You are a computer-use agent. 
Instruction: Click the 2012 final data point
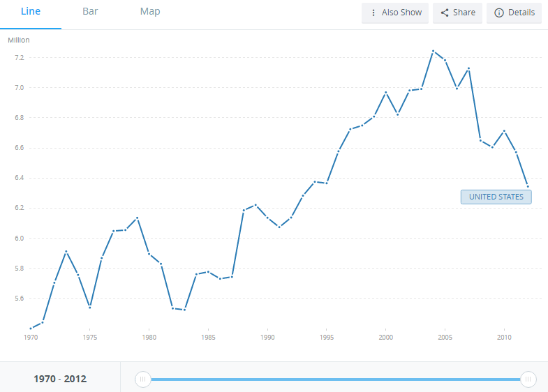(528, 187)
